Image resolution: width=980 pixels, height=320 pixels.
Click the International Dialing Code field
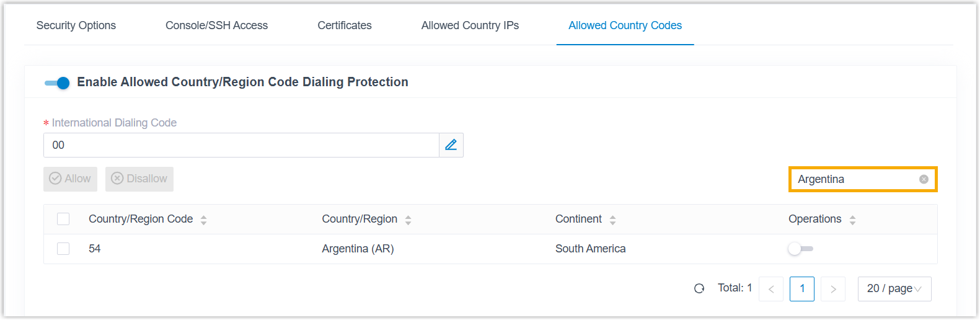coord(241,145)
